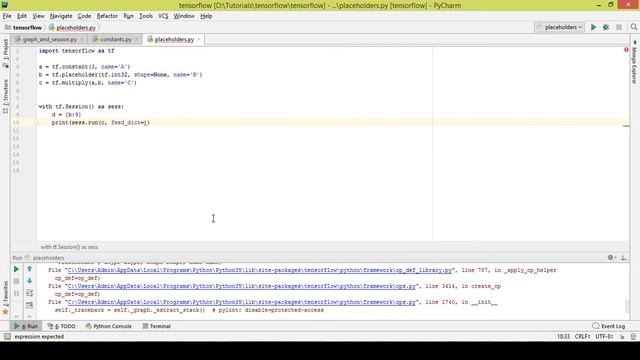Open the Refactor menu
Image resolution: width=640 pixels, height=360 pixels.
coord(107,16)
